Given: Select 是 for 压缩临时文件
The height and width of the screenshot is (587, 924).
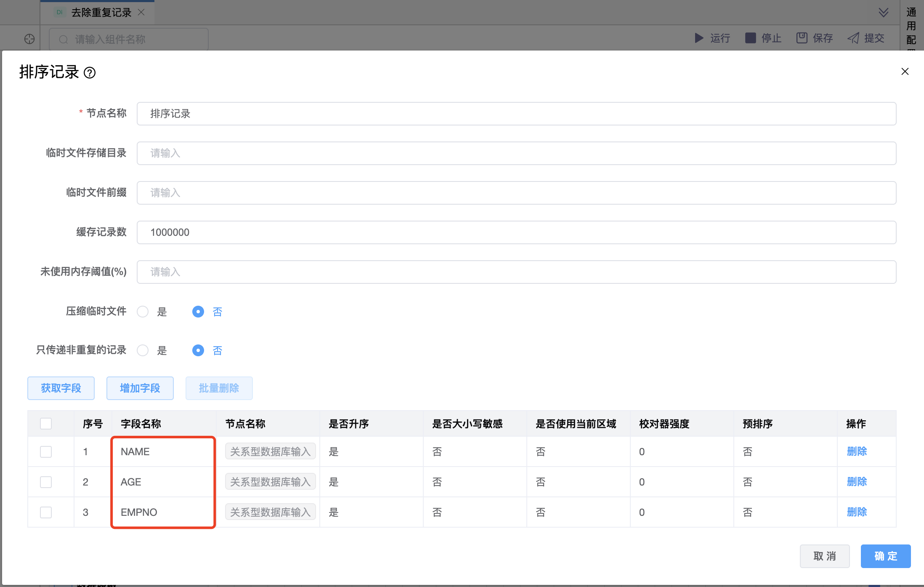Looking at the screenshot, I should click(143, 312).
